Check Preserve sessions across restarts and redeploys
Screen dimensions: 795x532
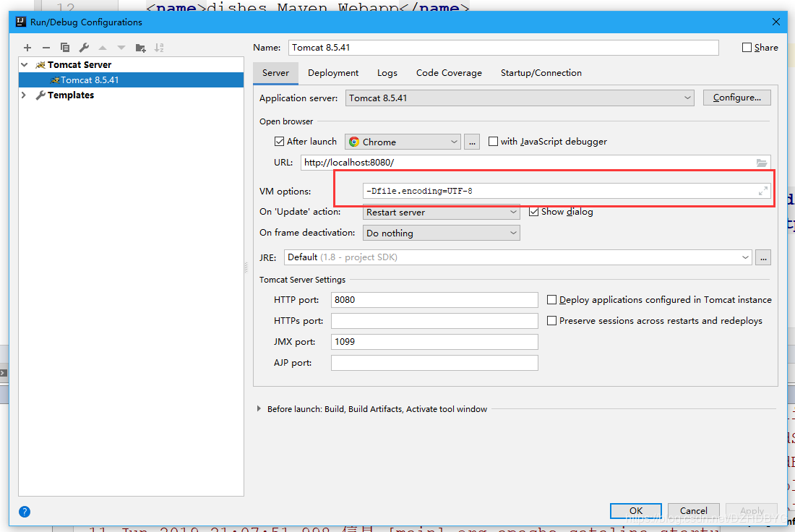pos(551,320)
